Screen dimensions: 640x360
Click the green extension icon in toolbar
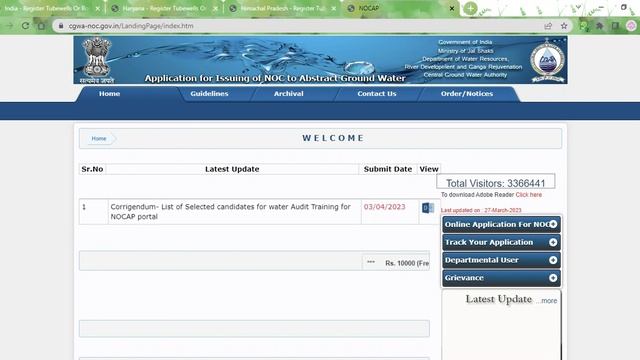(x=584, y=26)
